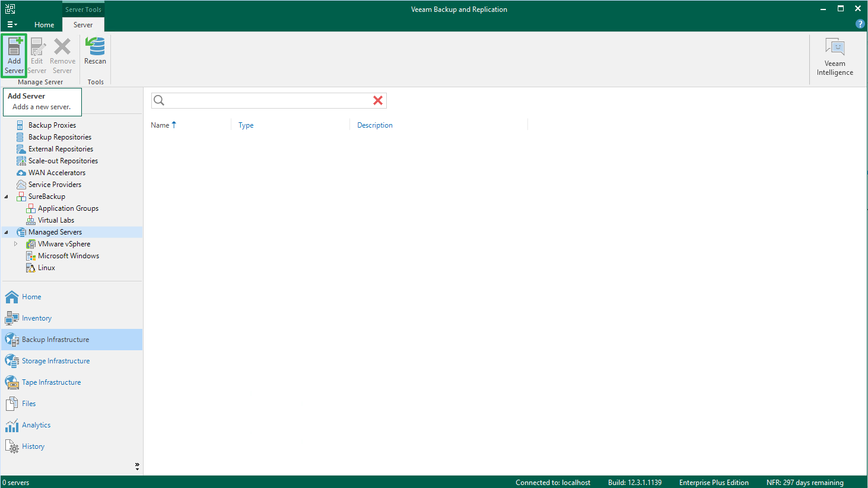Screen dimensions: 868x488
Task: Click the Rescan tool icon
Action: click(95, 46)
